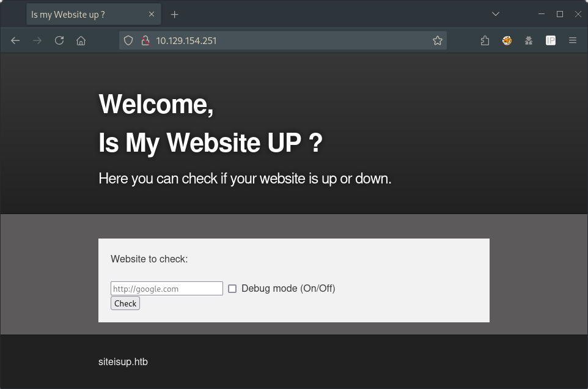Click the bug-shaped extension icon
Viewport: 588px width, 389px height.
[529, 40]
